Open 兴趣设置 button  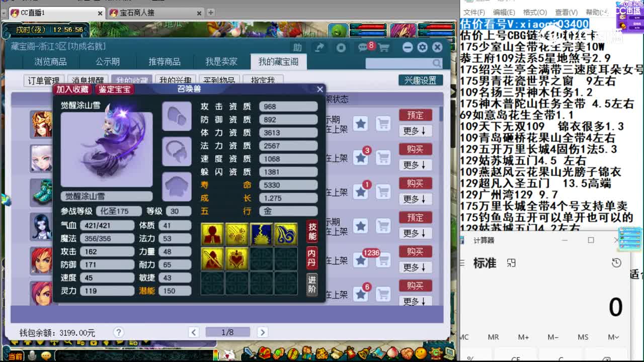(421, 80)
